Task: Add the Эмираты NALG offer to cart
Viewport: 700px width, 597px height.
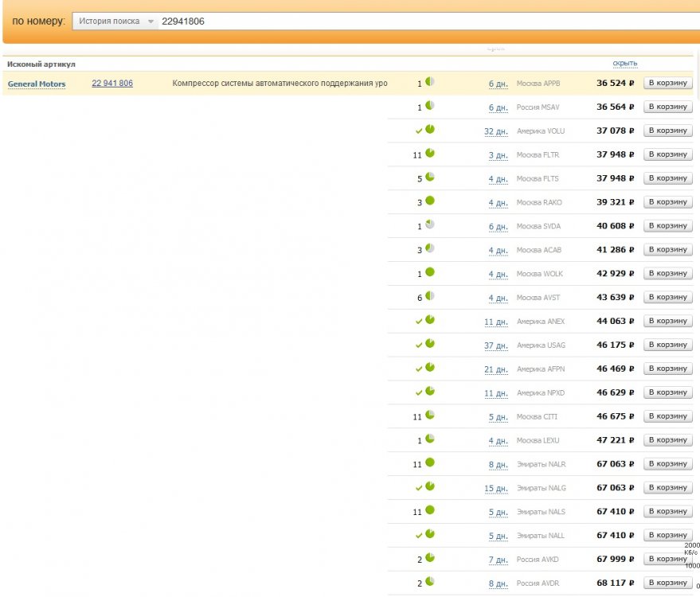Action: click(667, 488)
